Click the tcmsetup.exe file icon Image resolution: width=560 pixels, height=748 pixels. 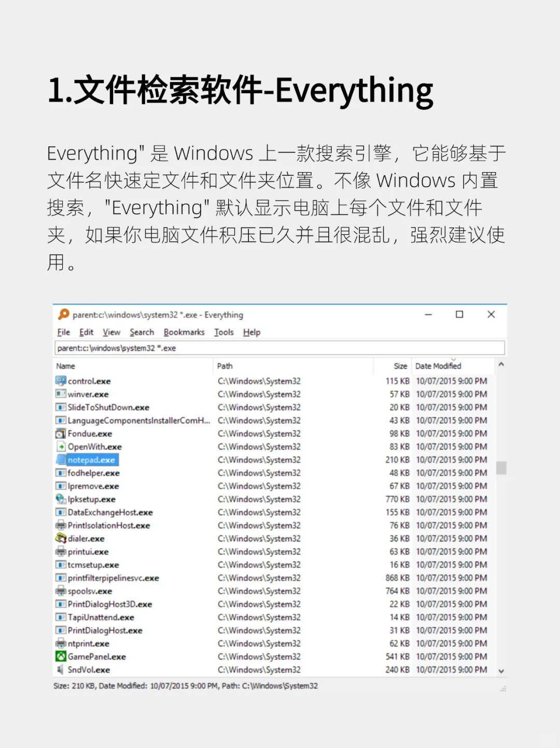click(x=61, y=564)
